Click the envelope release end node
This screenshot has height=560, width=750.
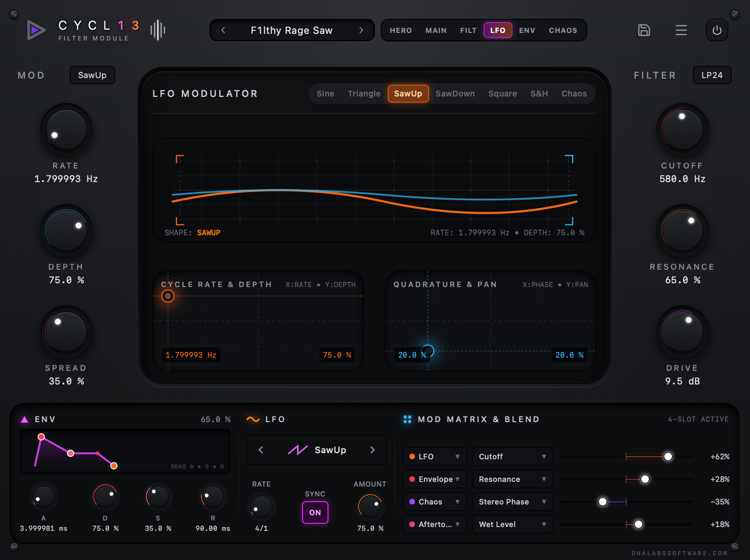click(x=114, y=465)
